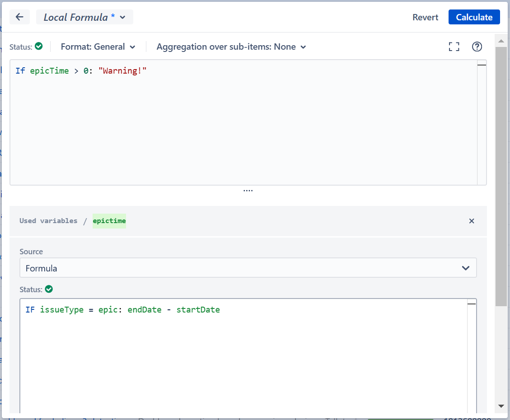Image resolution: width=510 pixels, height=420 pixels.
Task: Open the help question mark icon
Action: coord(477,47)
